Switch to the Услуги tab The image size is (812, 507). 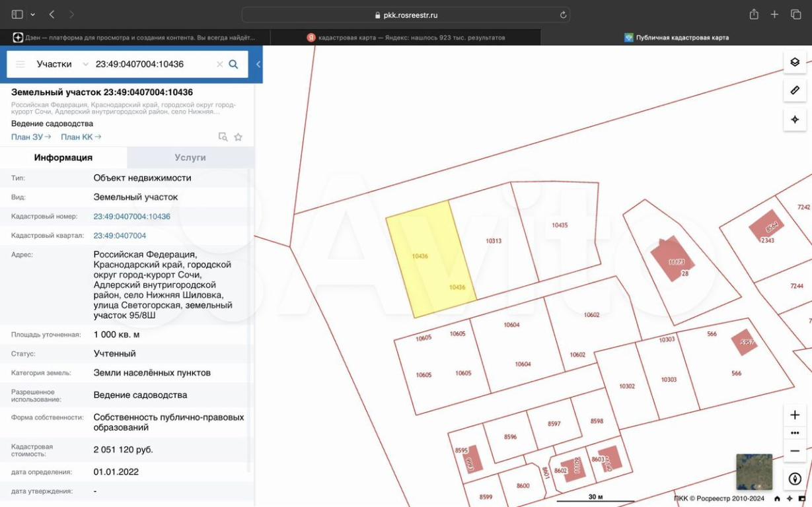click(190, 158)
